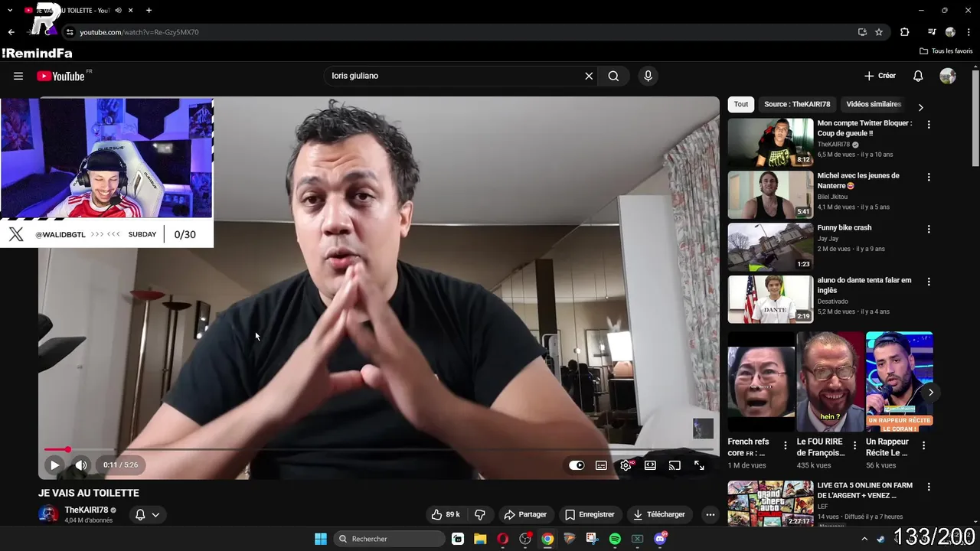The width and height of the screenshot is (980, 551).
Task: Open TheKAIRI78 channel avatar
Action: point(48,514)
